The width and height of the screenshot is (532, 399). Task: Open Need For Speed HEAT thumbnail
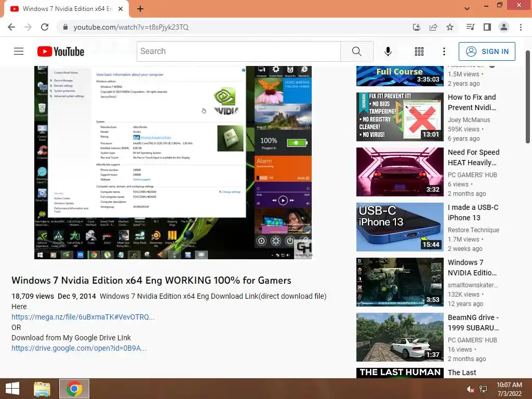(x=400, y=171)
